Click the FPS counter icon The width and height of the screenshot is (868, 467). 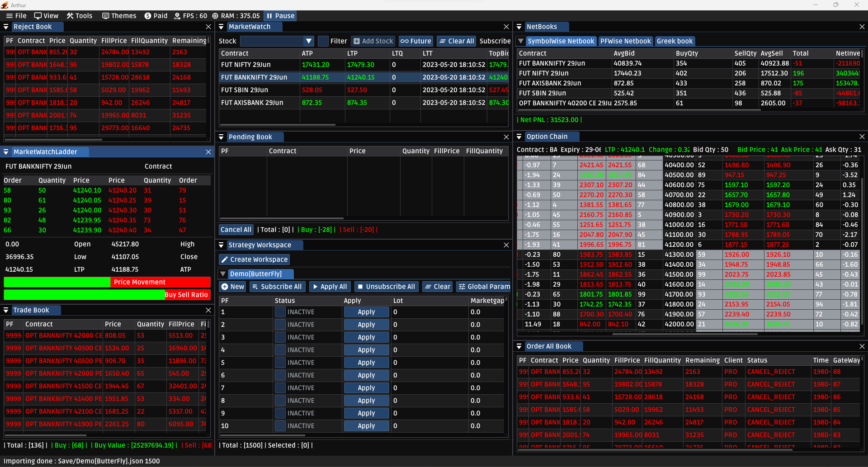coord(177,16)
